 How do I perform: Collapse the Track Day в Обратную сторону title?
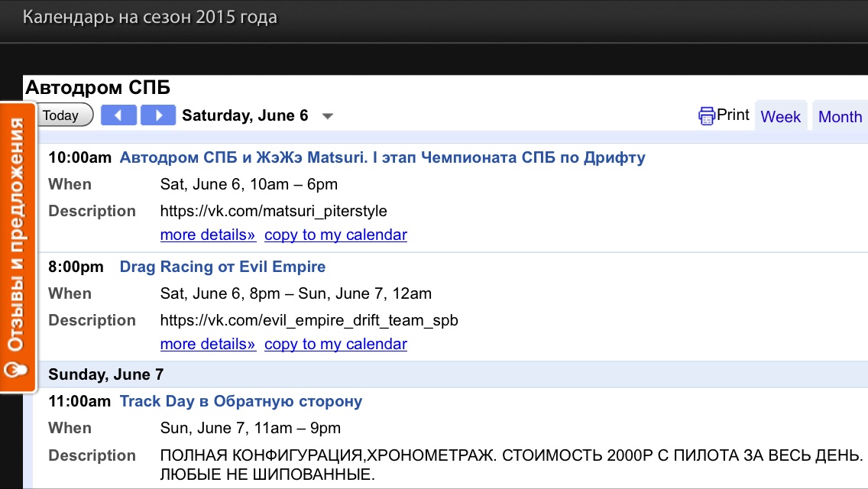241,401
